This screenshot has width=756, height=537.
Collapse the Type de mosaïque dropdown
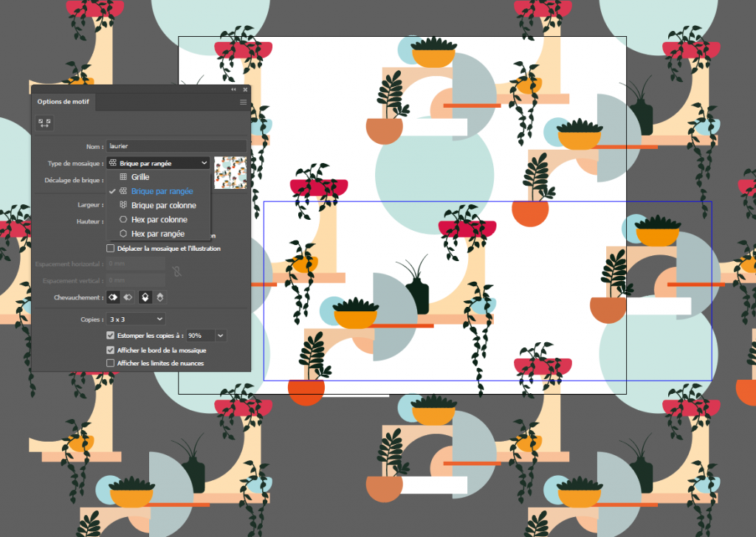(158, 163)
